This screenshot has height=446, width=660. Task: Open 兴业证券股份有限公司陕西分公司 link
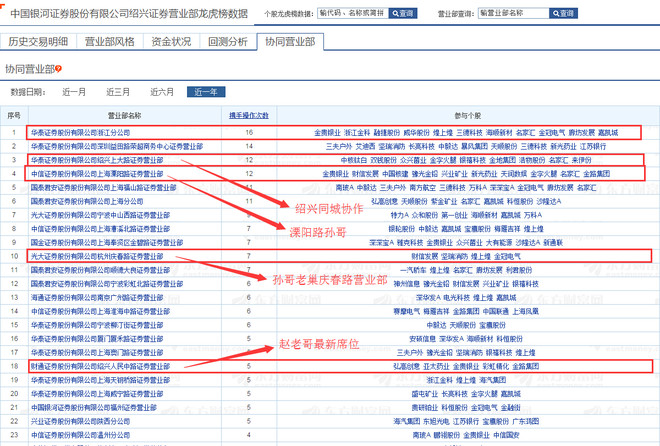tap(80, 421)
